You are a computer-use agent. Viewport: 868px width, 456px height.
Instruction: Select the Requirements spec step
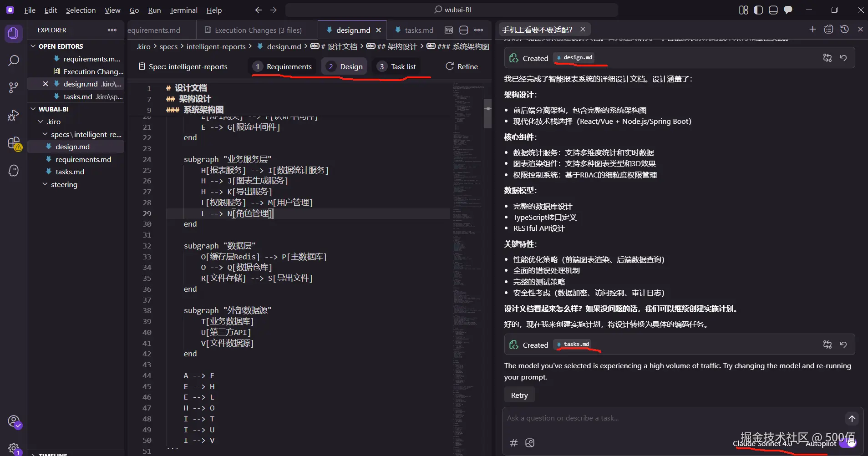pos(283,66)
